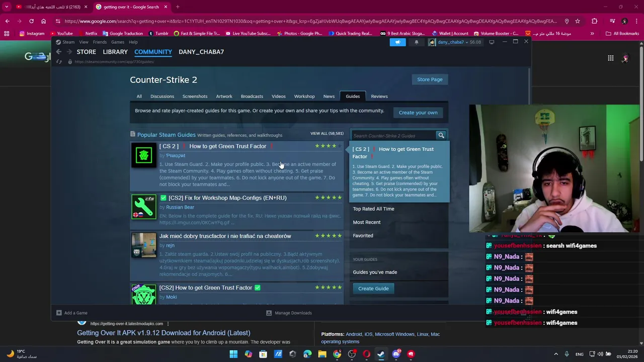
Task: Click the Create your own button
Action: [x=418, y=113]
